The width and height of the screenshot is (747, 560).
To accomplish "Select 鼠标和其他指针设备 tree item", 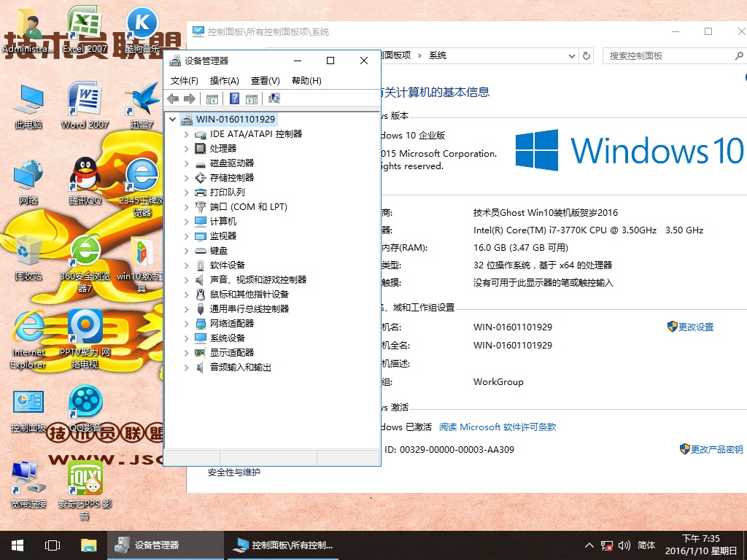I will (249, 295).
